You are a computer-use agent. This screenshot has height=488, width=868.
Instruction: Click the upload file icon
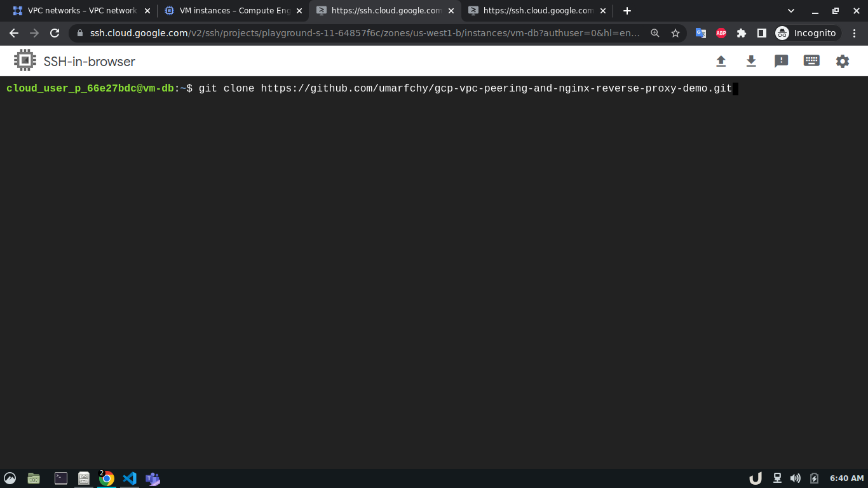pos(721,61)
